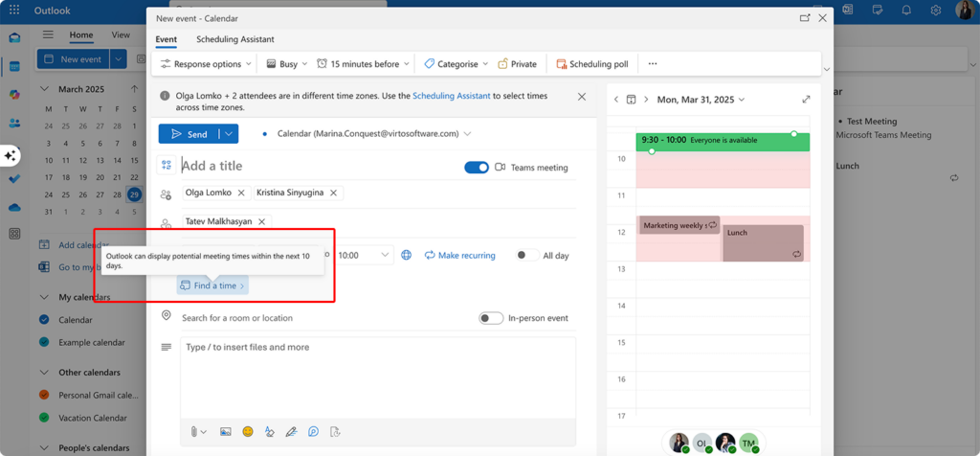This screenshot has width=980, height=456.
Task: Go to previous day in side calendar
Action: (616, 100)
